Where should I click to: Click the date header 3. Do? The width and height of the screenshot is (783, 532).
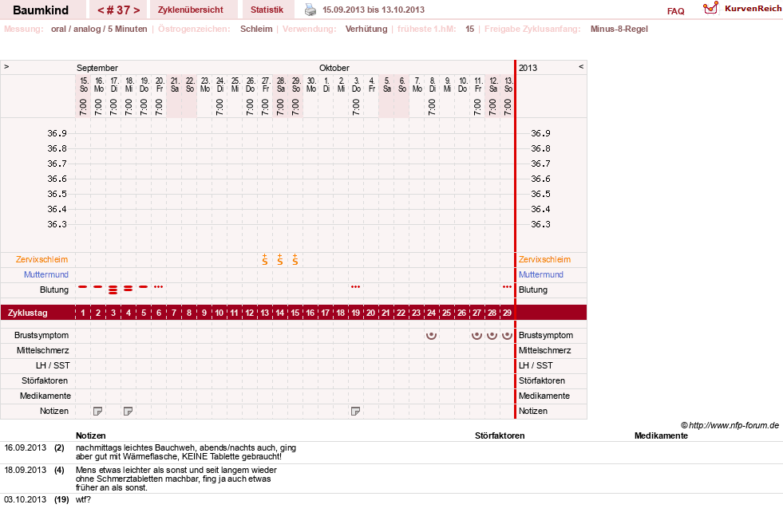(356, 85)
